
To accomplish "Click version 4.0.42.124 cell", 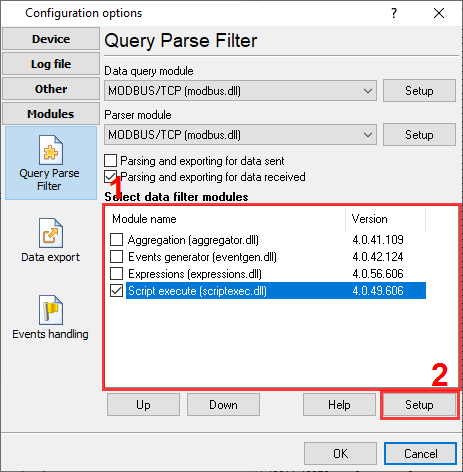I will point(378,257).
